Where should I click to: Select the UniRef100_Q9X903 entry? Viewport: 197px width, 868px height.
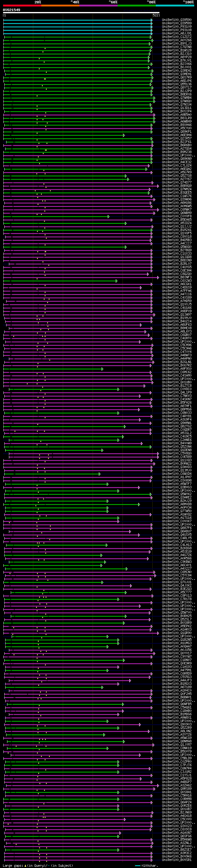click(177, 725)
